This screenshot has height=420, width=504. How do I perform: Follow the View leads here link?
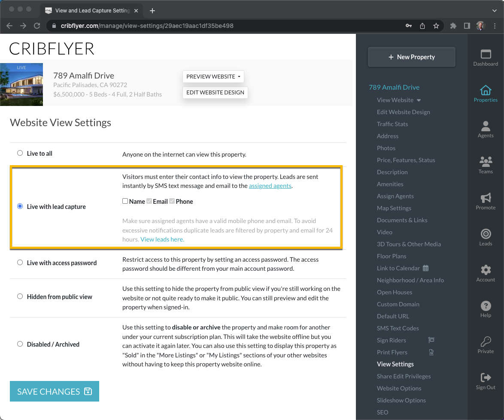(x=162, y=239)
